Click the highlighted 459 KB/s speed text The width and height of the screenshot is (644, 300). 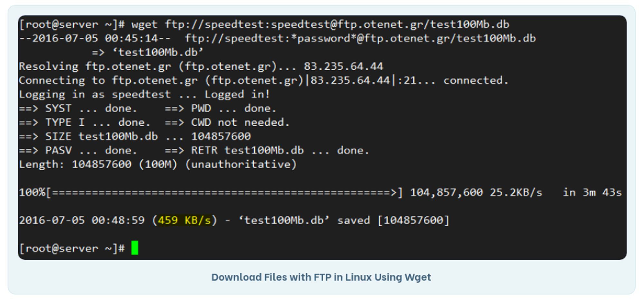click(185, 220)
